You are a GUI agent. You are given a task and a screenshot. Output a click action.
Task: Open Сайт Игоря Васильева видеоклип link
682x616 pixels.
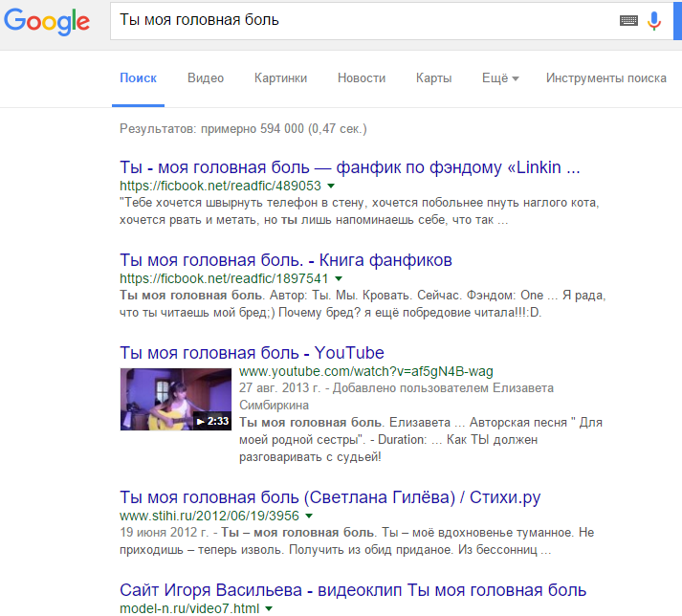point(353,590)
